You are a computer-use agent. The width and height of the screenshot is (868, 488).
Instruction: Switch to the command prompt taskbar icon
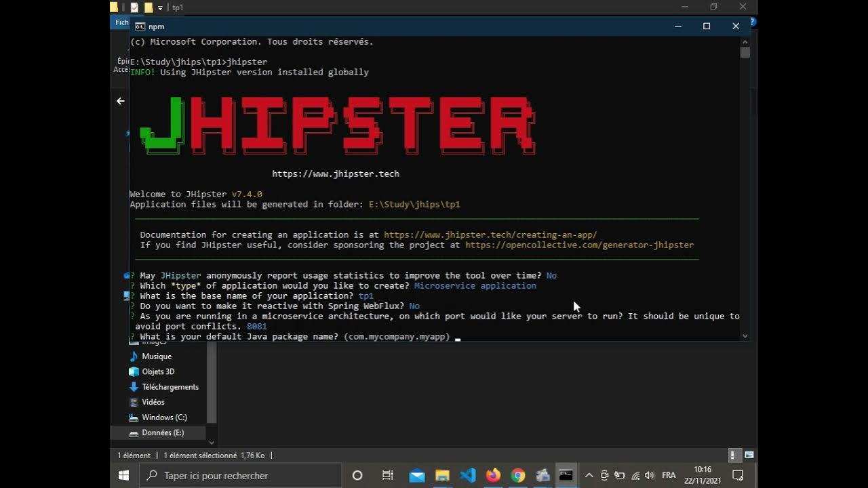click(566, 476)
